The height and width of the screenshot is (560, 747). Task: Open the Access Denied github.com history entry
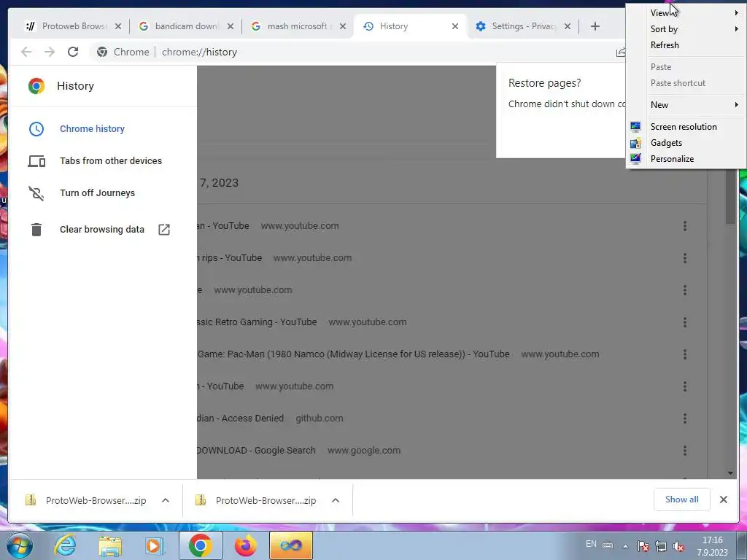(x=241, y=419)
